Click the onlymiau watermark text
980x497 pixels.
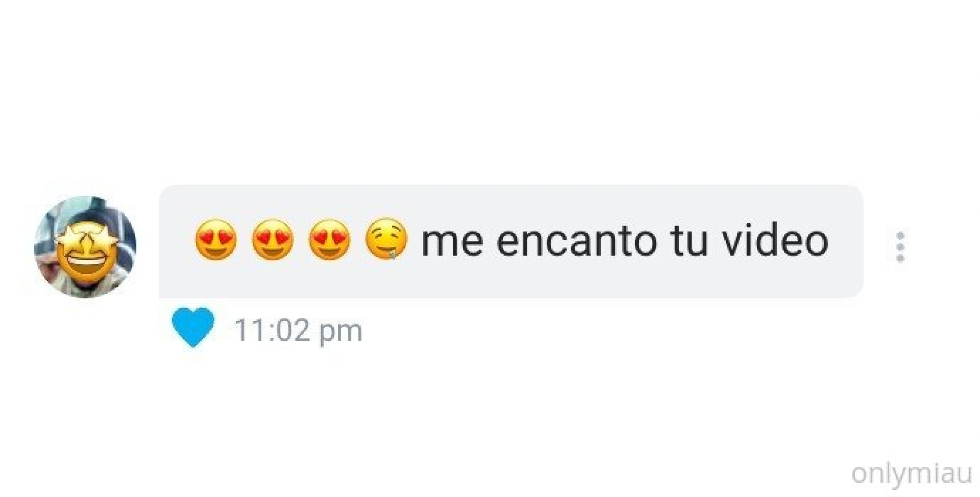(912, 473)
